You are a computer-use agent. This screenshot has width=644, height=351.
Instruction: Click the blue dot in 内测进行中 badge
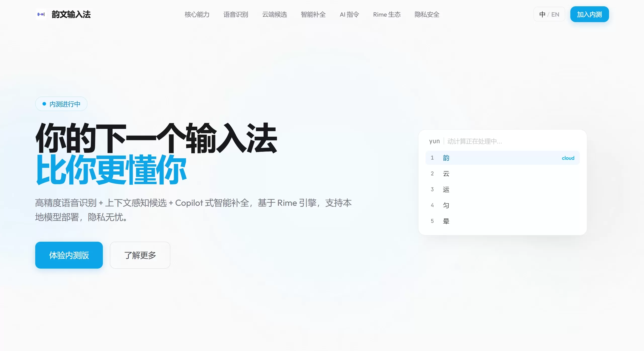pyautogui.click(x=44, y=104)
